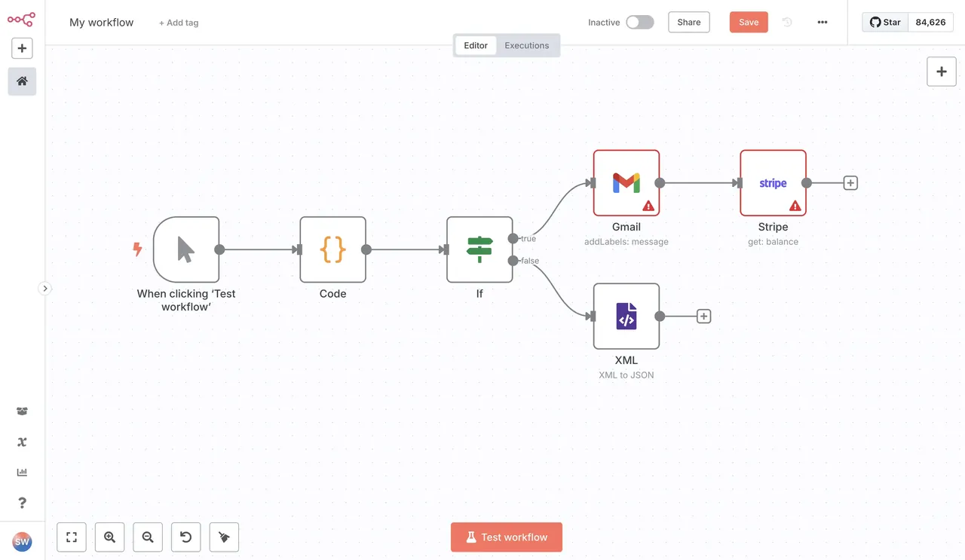The width and height of the screenshot is (965, 560).
Task: Click 'get: balance' subtitle under Stripe
Action: (x=773, y=242)
